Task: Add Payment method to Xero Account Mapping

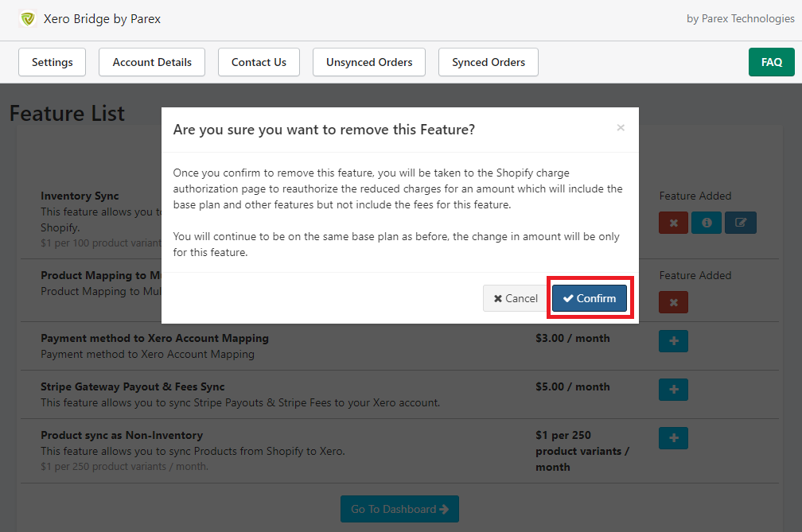Action: 674,341
